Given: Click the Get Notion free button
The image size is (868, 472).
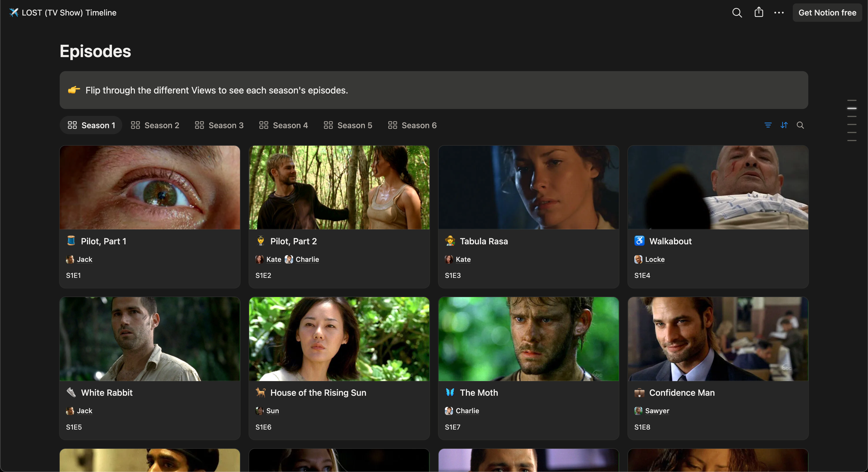Looking at the screenshot, I should (827, 13).
